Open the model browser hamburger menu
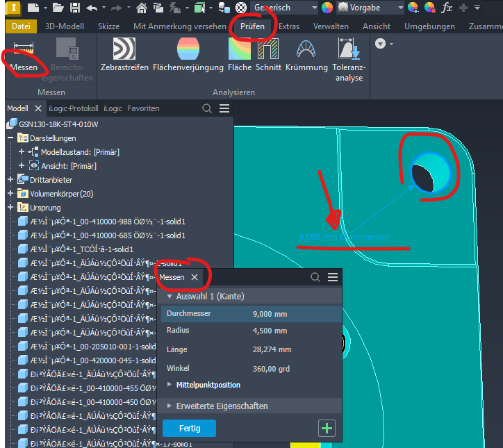 click(224, 108)
